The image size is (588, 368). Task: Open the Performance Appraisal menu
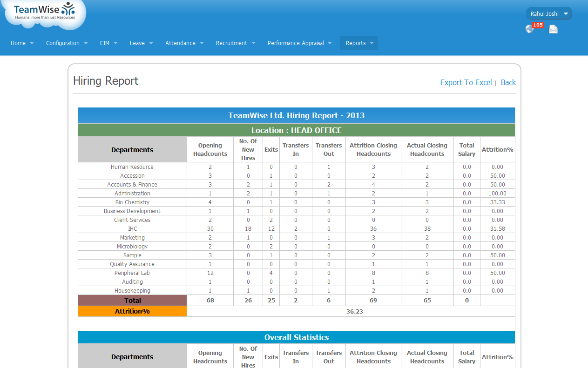point(299,43)
